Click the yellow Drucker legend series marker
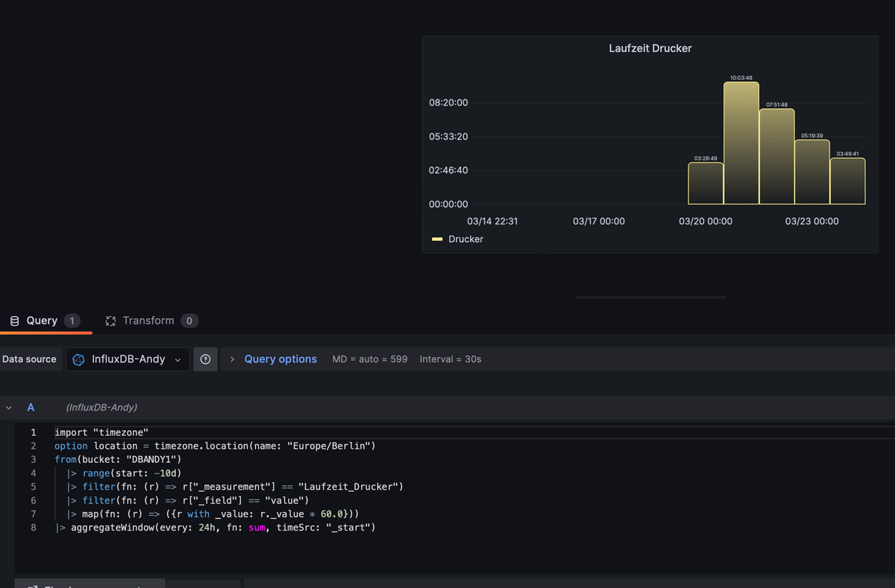 (438, 239)
